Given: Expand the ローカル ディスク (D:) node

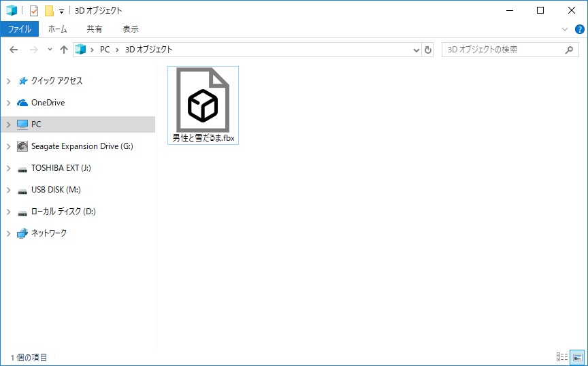Looking at the screenshot, I should [x=9, y=212].
